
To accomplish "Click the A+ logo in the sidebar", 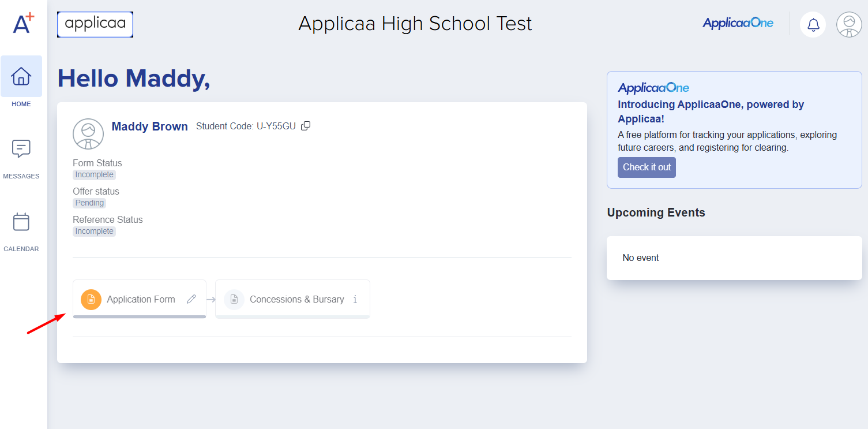I will pyautogui.click(x=23, y=23).
